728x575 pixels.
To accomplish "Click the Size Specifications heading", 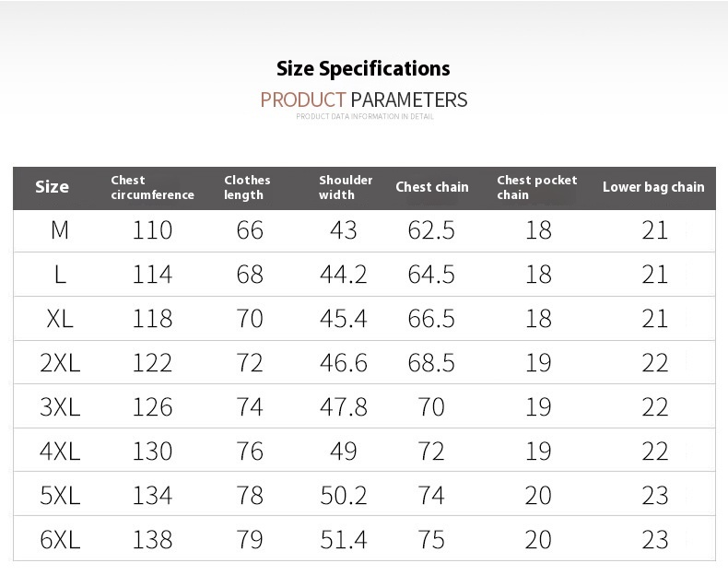I will [x=363, y=69].
